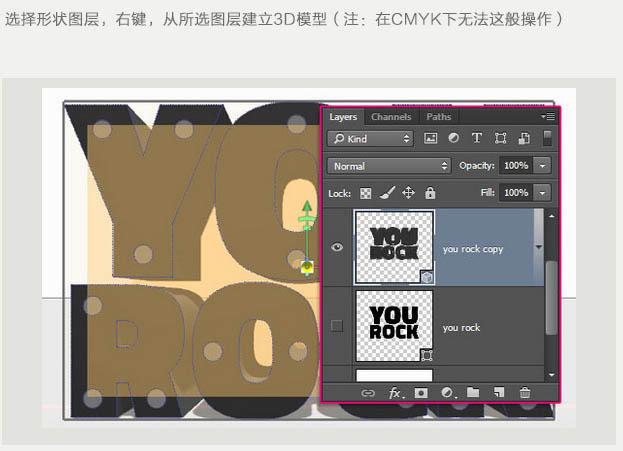This screenshot has width=623, height=451.
Task: Hide the 'you rock copy' layer
Action: (337, 248)
